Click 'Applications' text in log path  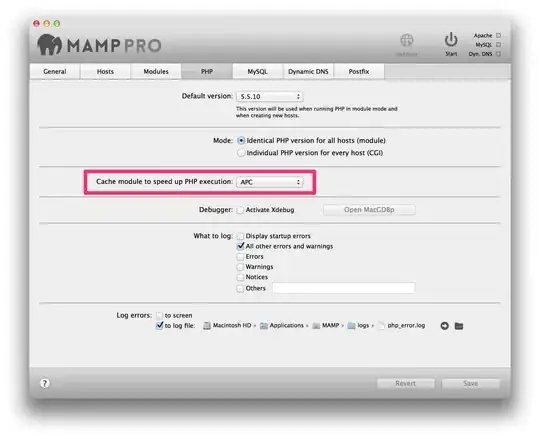tap(287, 325)
